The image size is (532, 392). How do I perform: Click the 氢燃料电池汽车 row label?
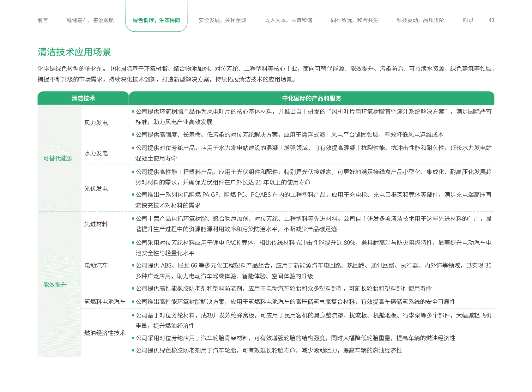click(105, 302)
